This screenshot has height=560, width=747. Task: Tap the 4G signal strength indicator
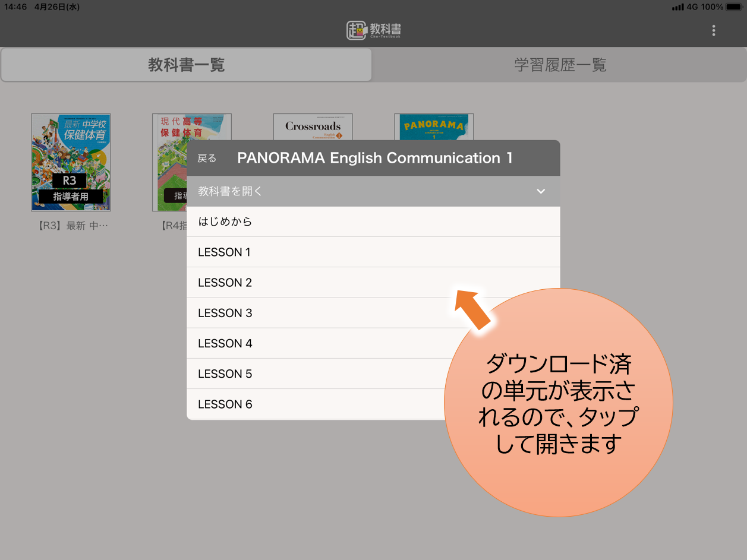(678, 7)
